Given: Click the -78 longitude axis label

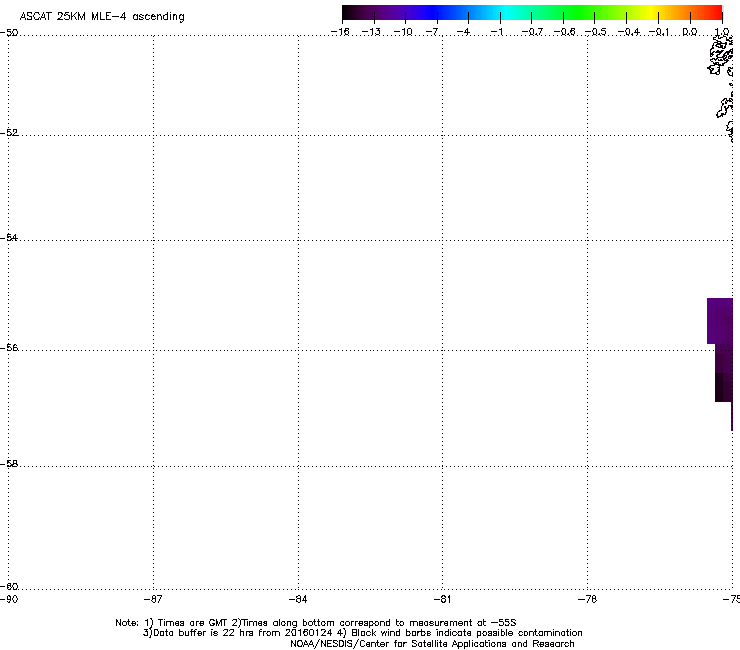Looking at the screenshot, I should click(x=588, y=599).
